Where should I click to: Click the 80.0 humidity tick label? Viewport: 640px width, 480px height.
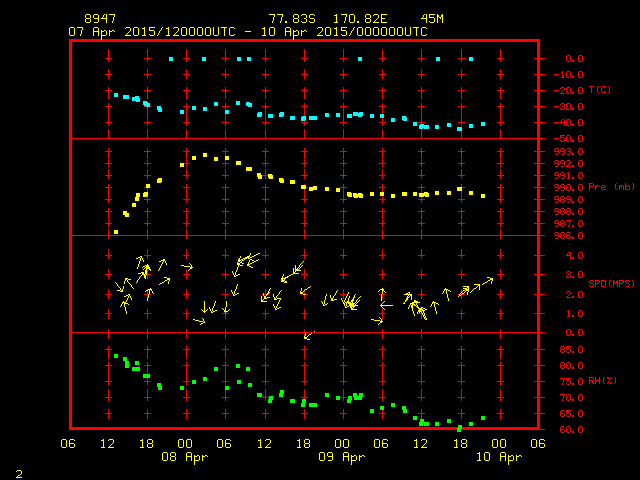(571, 366)
